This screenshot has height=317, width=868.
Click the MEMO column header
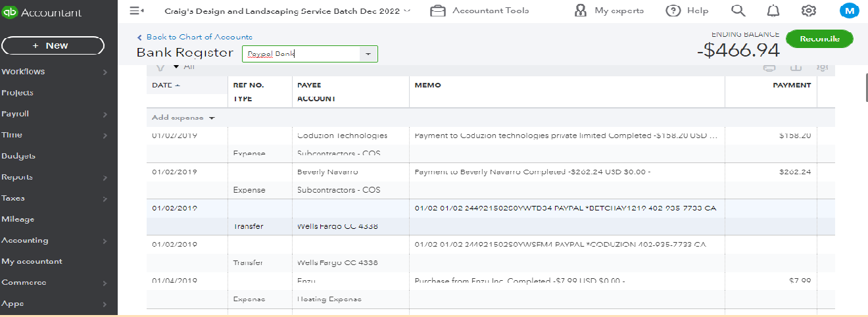point(427,85)
